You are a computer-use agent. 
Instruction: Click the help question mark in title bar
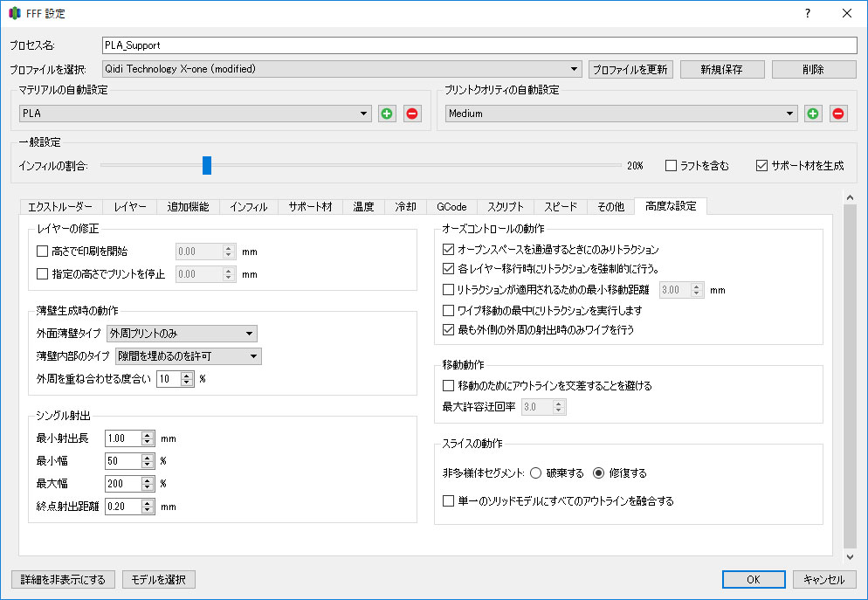[x=807, y=13]
